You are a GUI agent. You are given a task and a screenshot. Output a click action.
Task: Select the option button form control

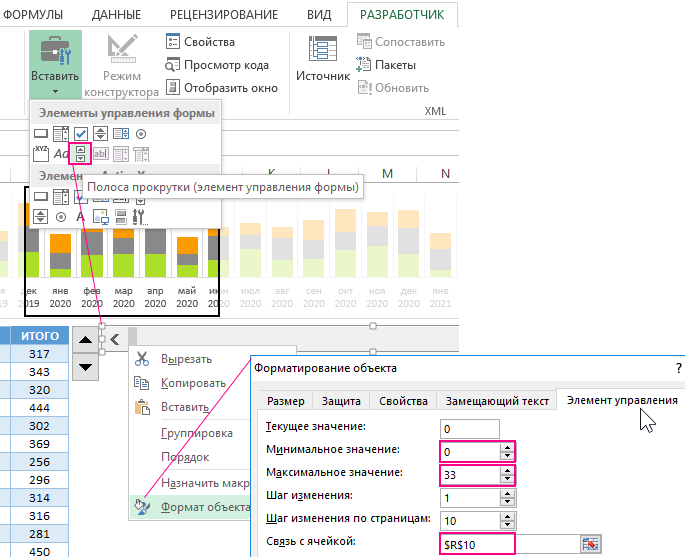141,133
